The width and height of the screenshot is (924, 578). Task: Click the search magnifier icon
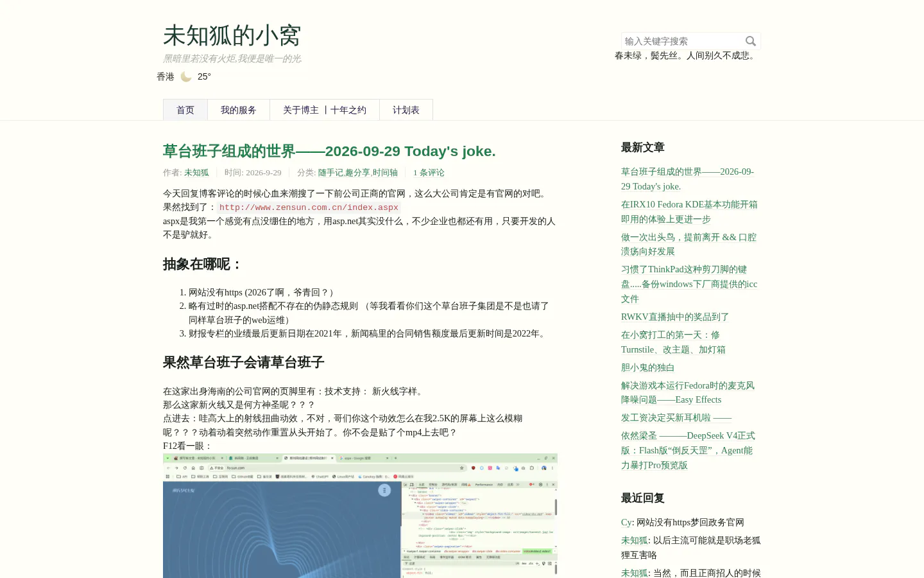[750, 41]
